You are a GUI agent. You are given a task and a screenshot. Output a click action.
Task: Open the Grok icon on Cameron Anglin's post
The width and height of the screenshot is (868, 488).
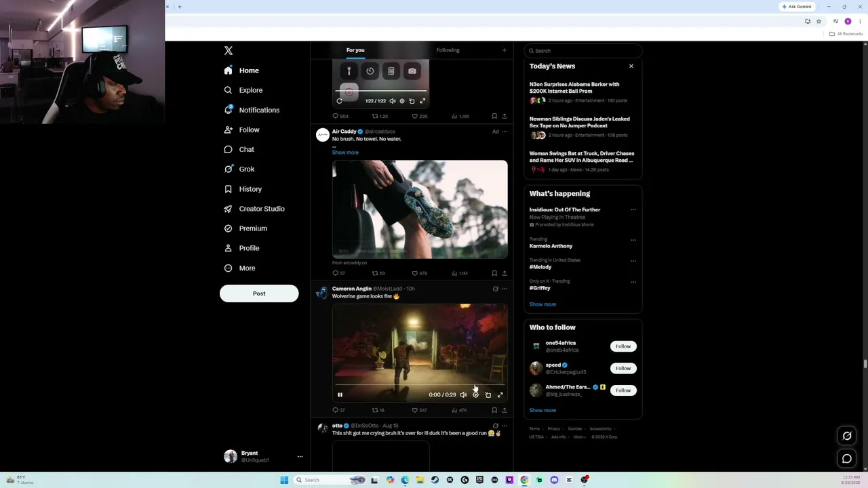point(495,289)
